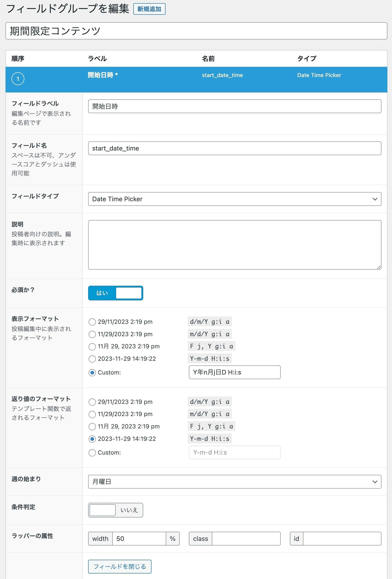Click the フィールドを閉じる button
The width and height of the screenshot is (392, 579).
[x=120, y=567]
